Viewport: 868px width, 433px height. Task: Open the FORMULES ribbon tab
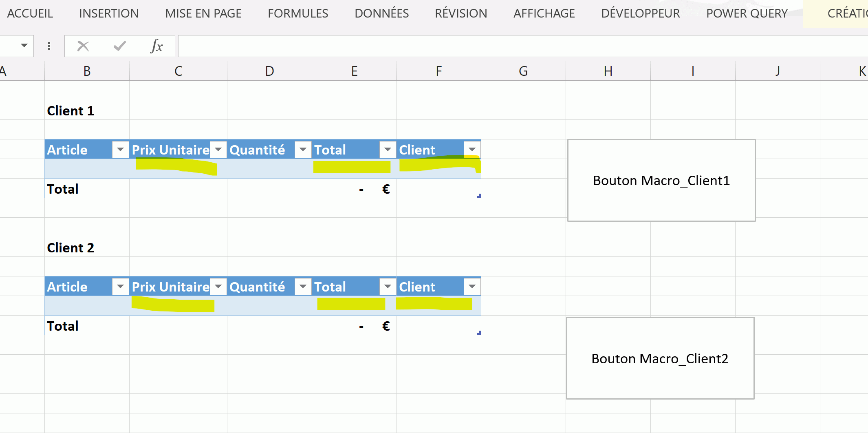tap(298, 13)
